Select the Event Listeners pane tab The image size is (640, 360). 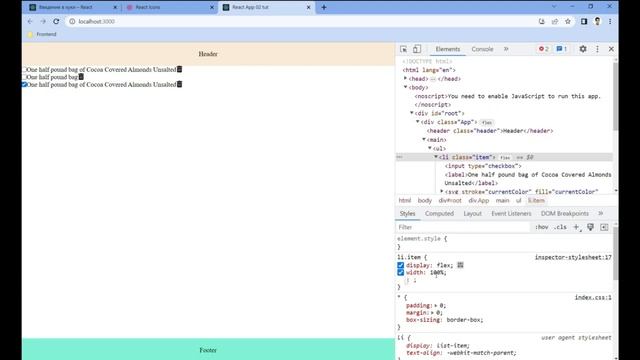click(x=511, y=213)
